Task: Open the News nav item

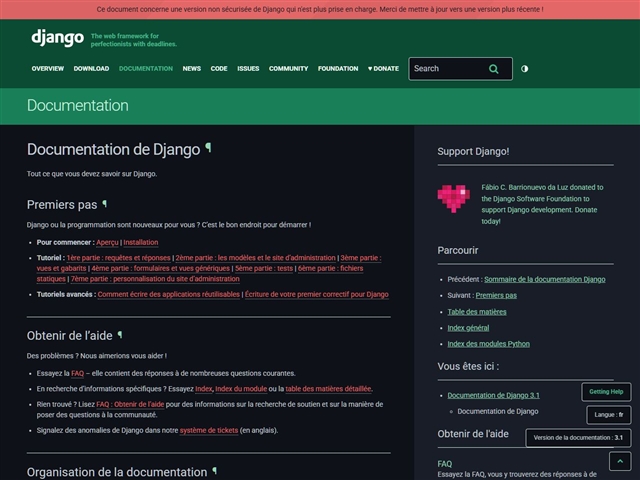Action: click(x=192, y=69)
